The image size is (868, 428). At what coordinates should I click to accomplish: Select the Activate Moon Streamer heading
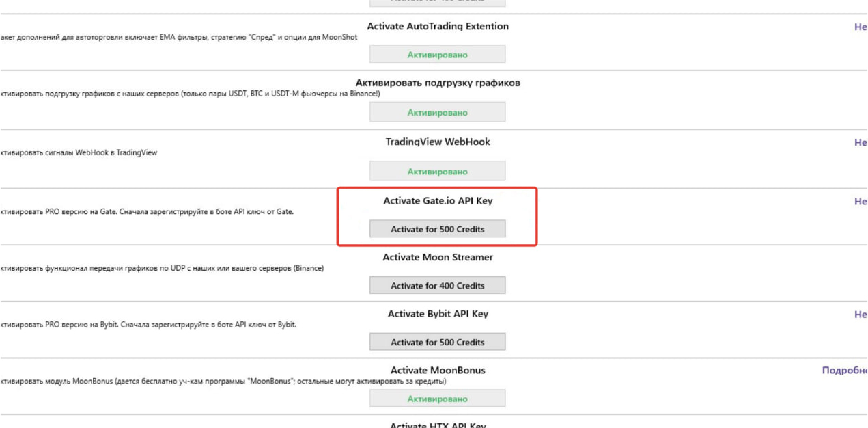pyautogui.click(x=438, y=257)
